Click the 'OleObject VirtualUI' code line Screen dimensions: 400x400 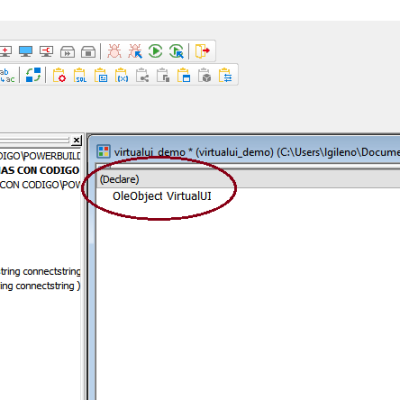[162, 196]
